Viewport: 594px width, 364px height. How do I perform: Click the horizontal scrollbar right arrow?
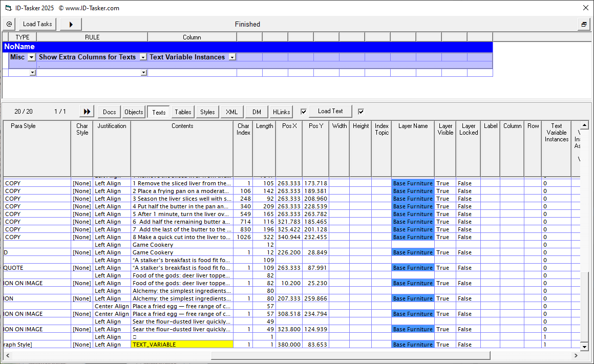[x=576, y=355]
